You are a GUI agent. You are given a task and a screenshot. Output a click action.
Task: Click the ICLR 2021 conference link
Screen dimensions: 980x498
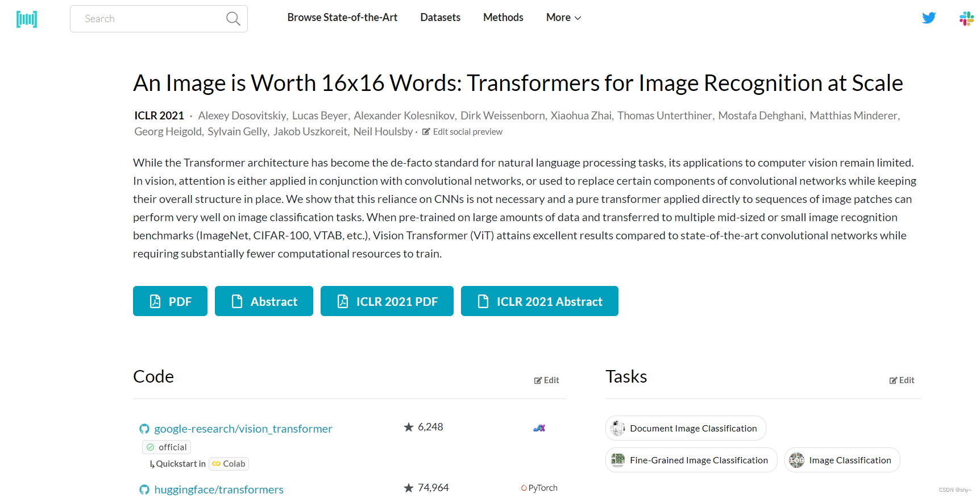point(159,115)
